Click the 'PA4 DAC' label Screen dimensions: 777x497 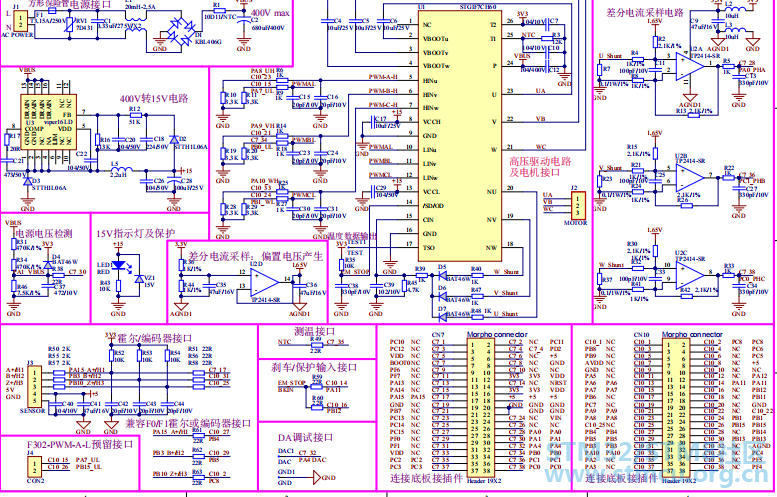[x=312, y=460]
